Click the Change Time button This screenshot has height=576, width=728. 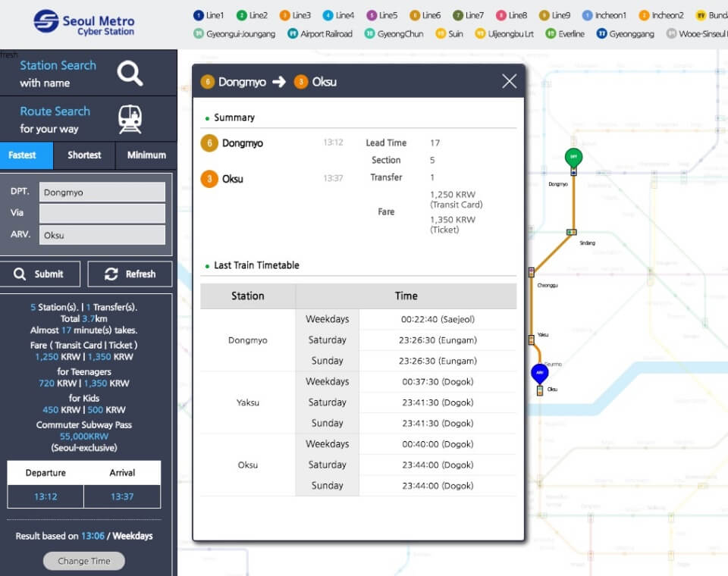[x=84, y=561]
